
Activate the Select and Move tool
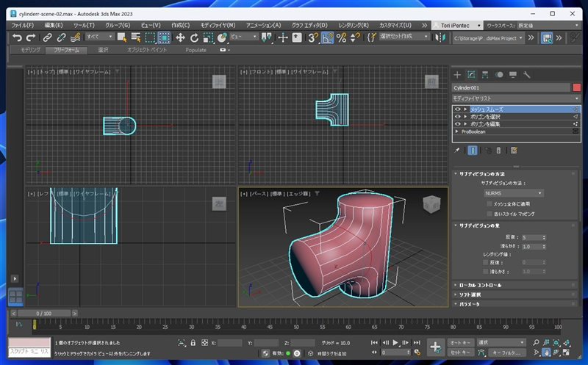coord(180,37)
